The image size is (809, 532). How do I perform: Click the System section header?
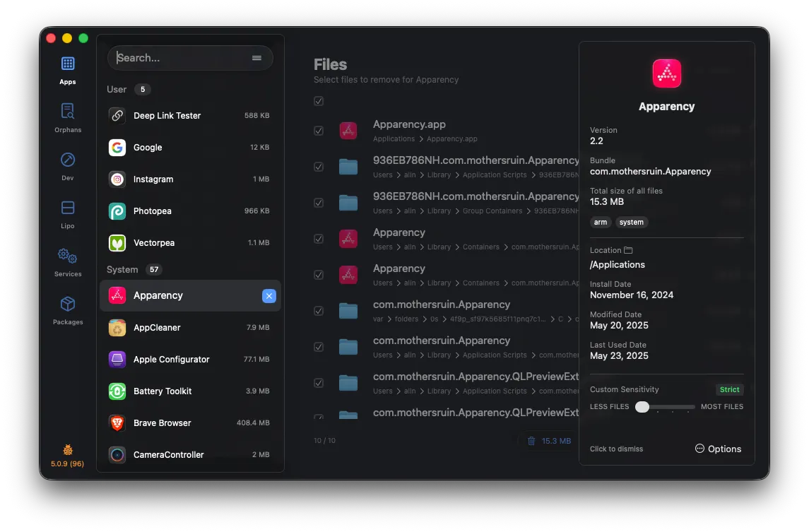pos(122,270)
